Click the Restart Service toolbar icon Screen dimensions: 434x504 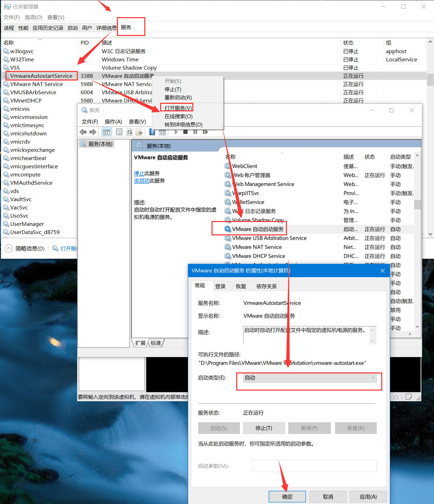coord(205,132)
